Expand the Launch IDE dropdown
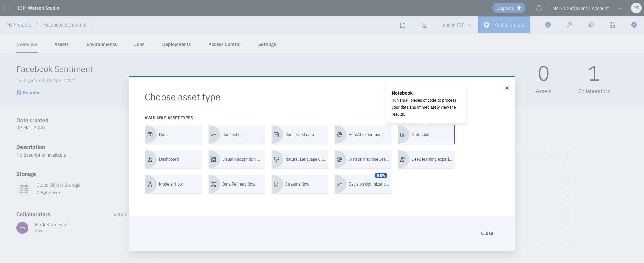 (456, 25)
